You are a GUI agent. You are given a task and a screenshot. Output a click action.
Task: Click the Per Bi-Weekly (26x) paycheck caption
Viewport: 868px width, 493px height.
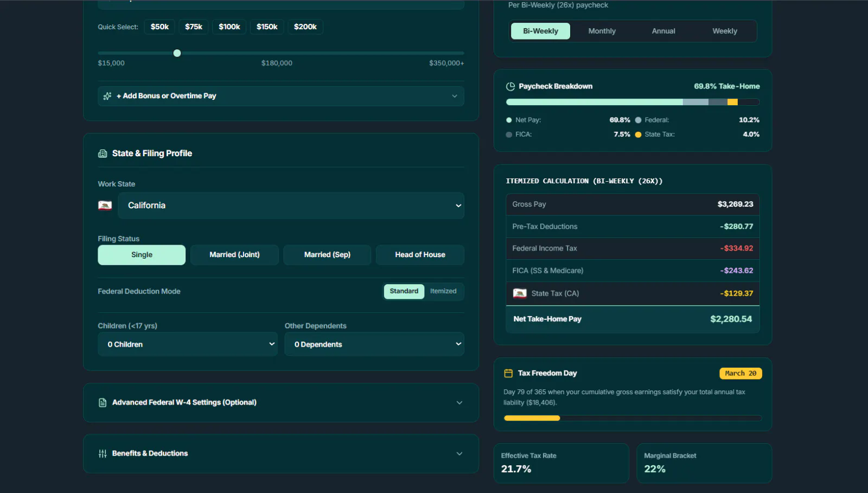(x=558, y=5)
